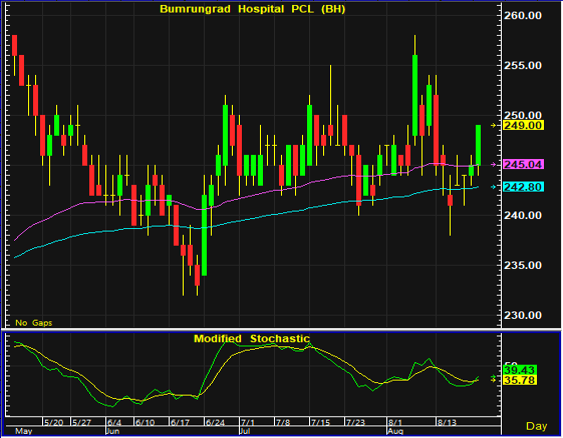Click the 230.00 price axis label
The image size is (563, 438).
tap(522, 315)
